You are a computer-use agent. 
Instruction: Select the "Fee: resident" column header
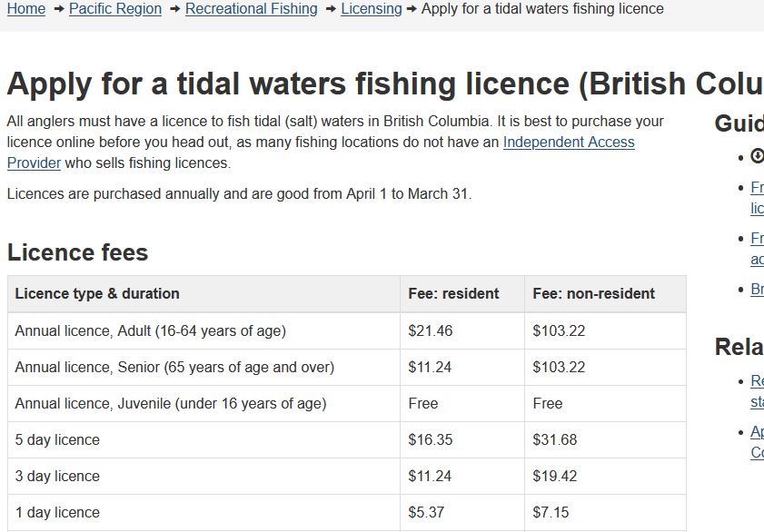[x=462, y=294]
